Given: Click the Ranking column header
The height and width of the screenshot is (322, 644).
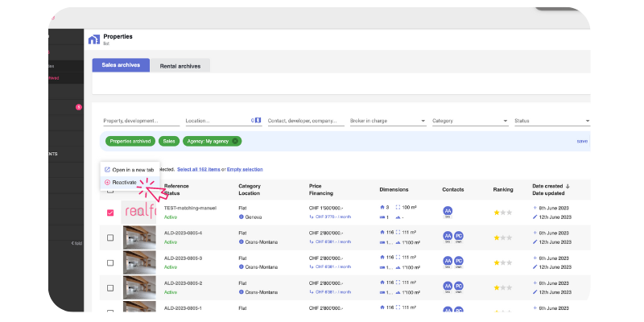Looking at the screenshot, I should coord(503,190).
